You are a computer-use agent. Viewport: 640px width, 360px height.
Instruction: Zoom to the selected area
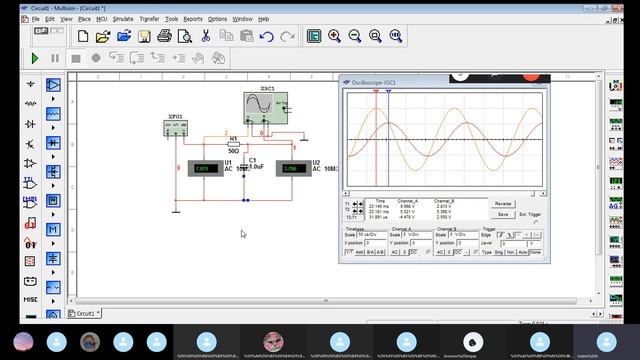(375, 36)
